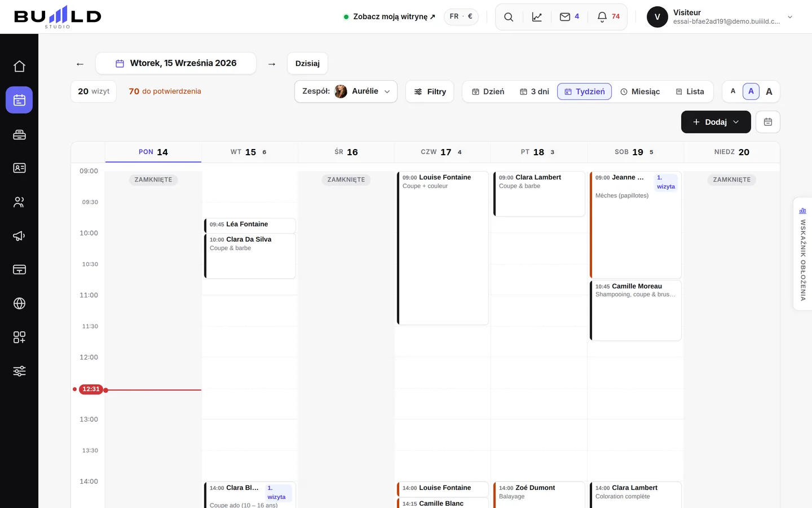This screenshot has width=812, height=508.
Task: Open Louise Fontaine 09:00 Coupe + couleur appointment
Action: (443, 248)
